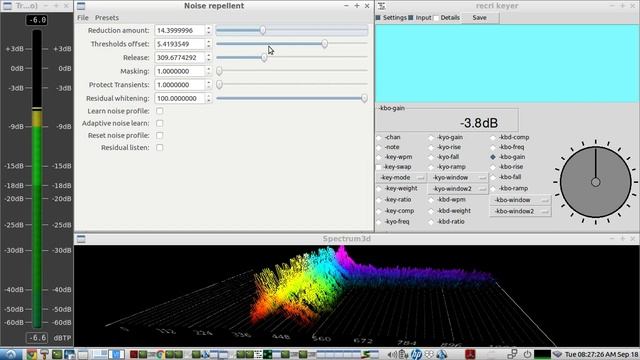Toggle the Settings checkbox in recri keyer
Viewport: 640px width, 360px height.
(378, 18)
